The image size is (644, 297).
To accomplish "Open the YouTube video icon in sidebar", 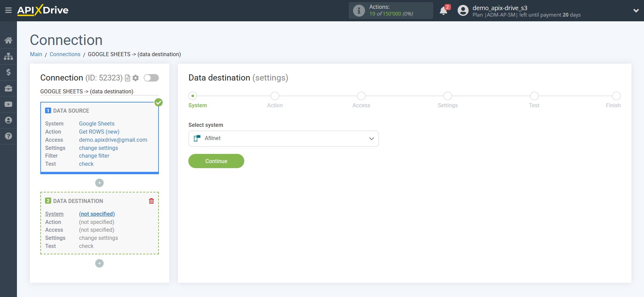I will click(x=8, y=104).
